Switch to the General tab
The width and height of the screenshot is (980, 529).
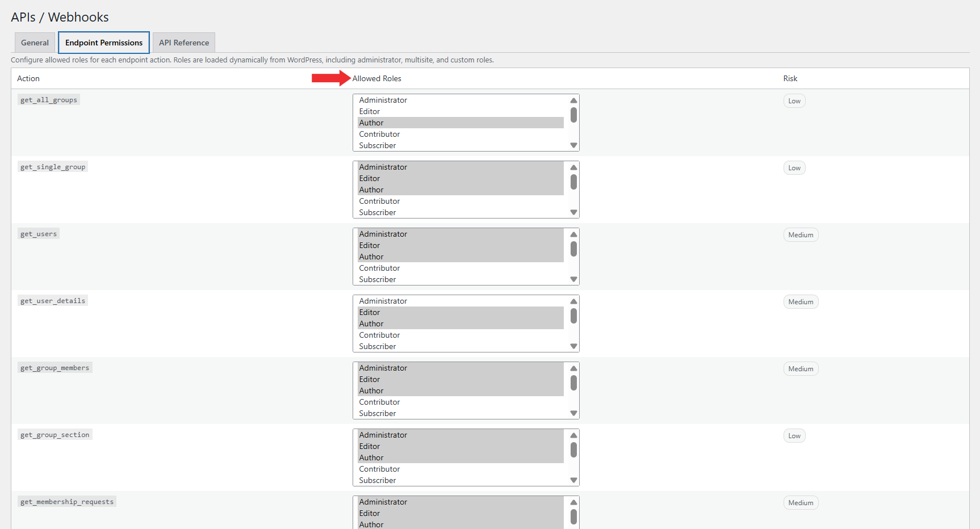(35, 43)
